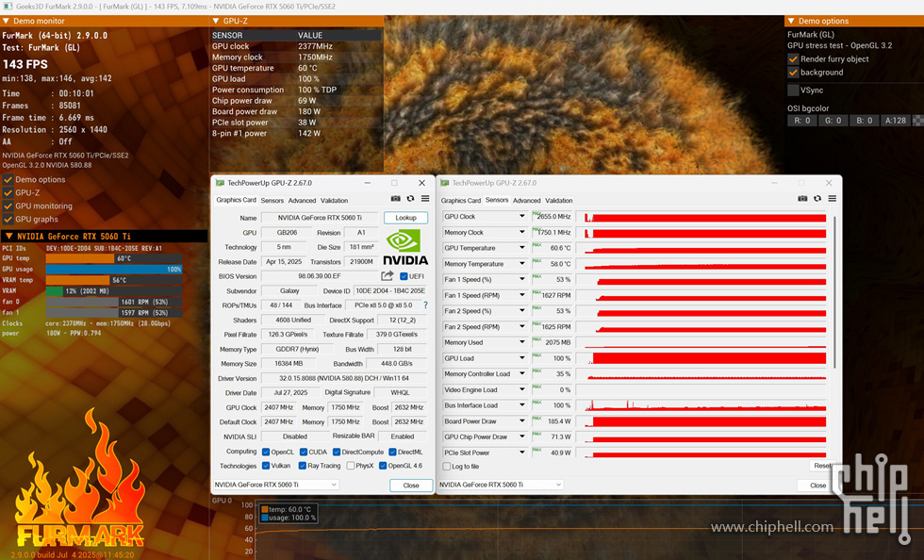
Task: Toggle the PhysX checkbox
Action: pyautogui.click(x=351, y=466)
